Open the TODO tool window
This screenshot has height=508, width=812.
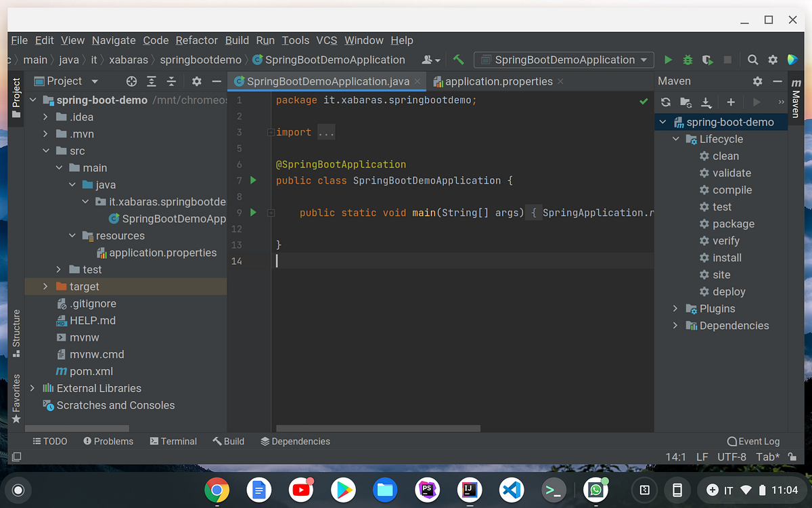[50, 441]
